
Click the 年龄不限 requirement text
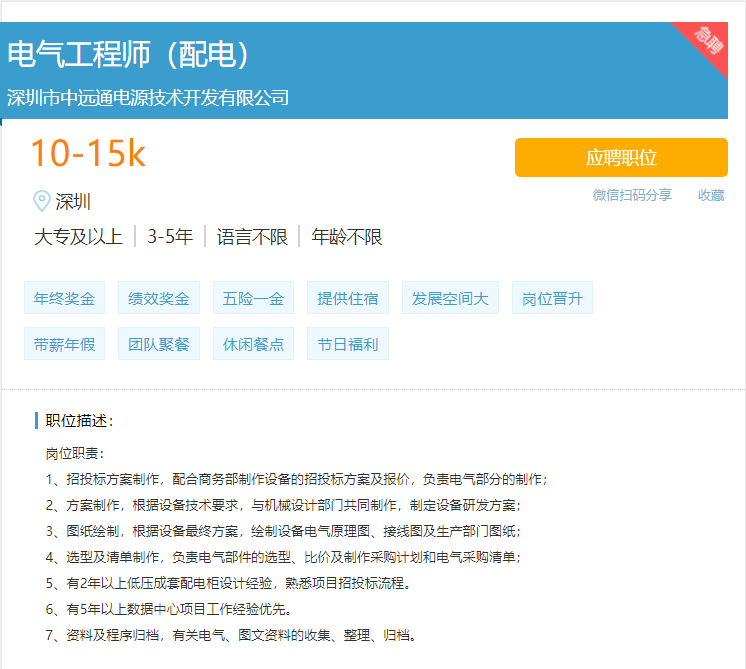(347, 236)
